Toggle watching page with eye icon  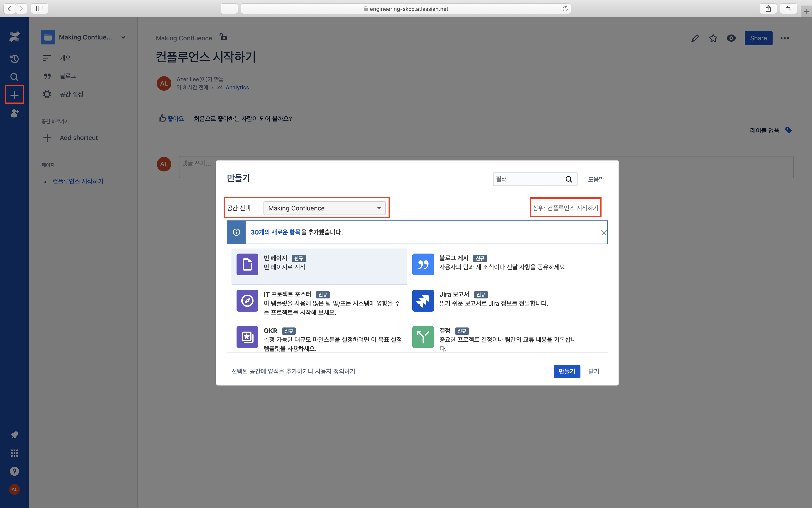click(x=732, y=38)
